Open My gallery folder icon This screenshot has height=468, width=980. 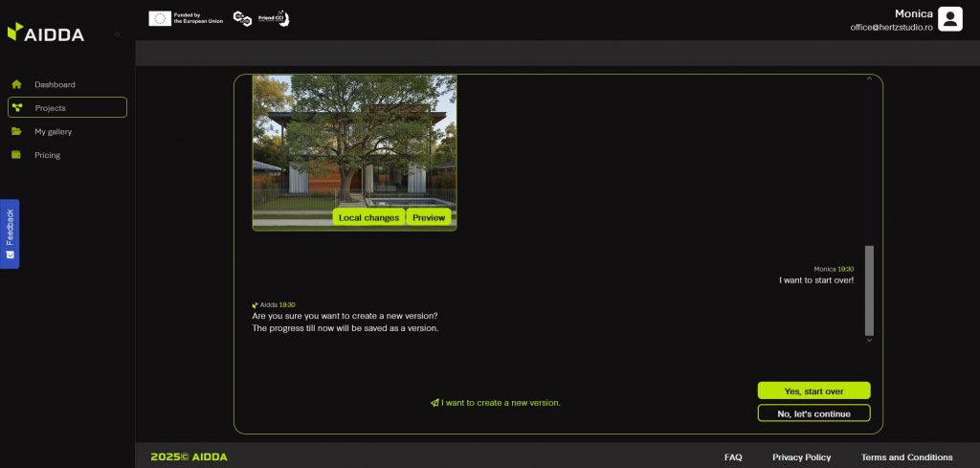(16, 131)
